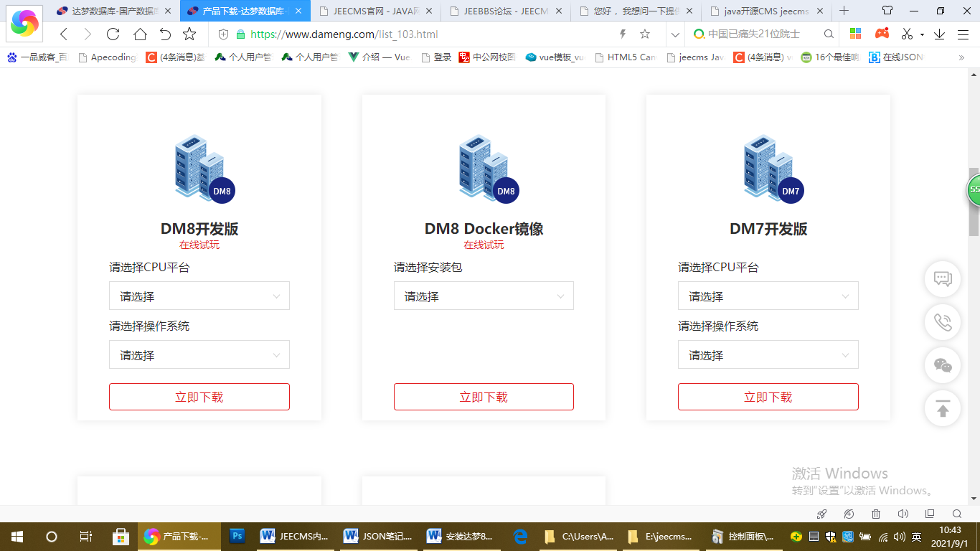Bookmark this page with the address bar star
The height and width of the screenshot is (551, 980).
coord(645,34)
